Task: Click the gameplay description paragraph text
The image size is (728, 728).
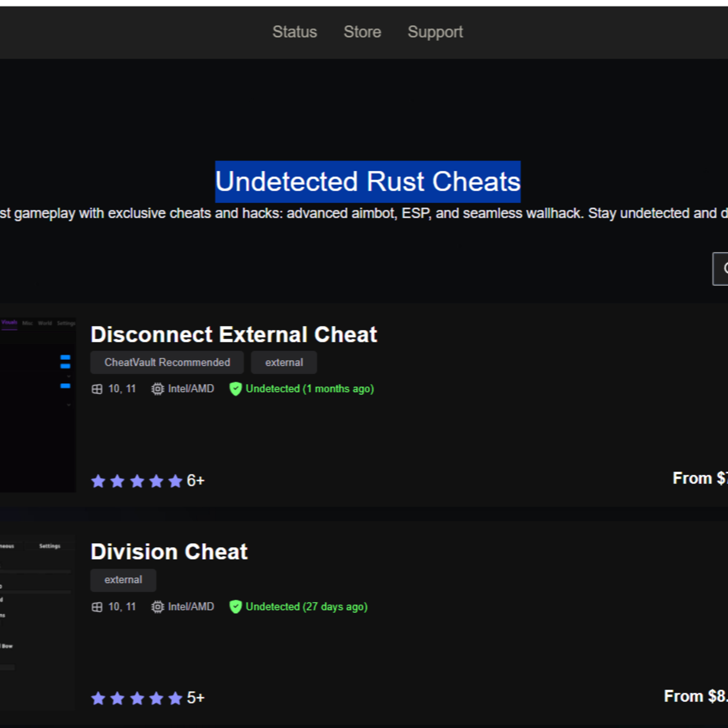Action: [364, 213]
